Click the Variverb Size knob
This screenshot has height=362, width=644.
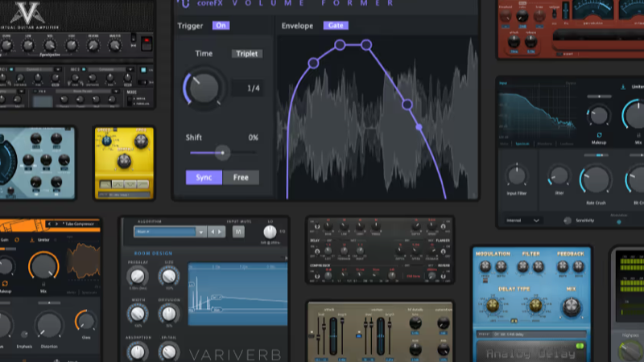pos(168,276)
